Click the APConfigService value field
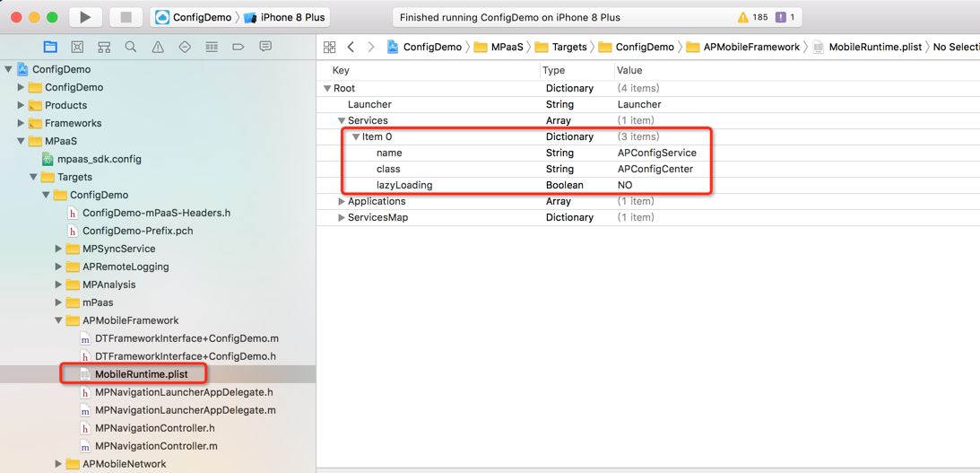 [656, 153]
